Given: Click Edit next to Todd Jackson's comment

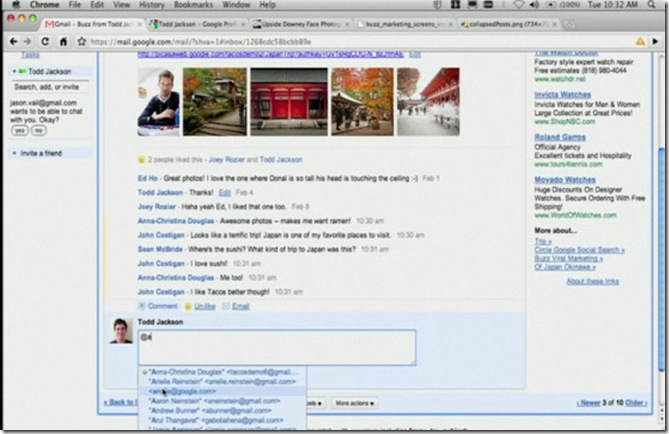Looking at the screenshot, I should coord(224,192).
